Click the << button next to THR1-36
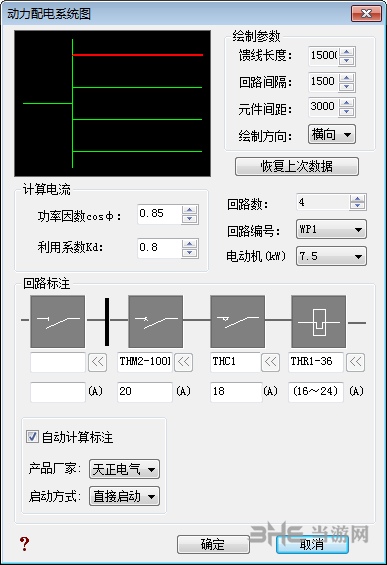Screen dimensions: 387x565 (x=355, y=362)
